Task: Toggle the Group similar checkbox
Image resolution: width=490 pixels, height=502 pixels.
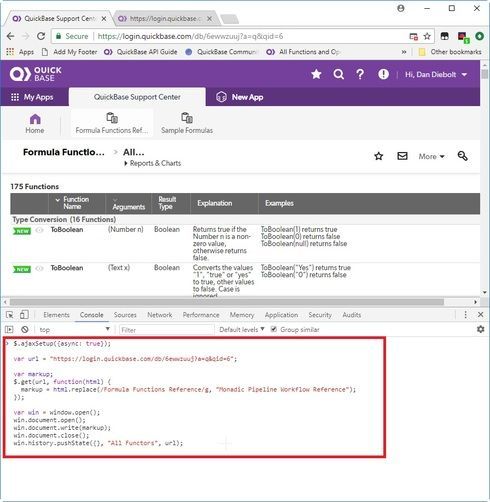Action: coord(274,329)
